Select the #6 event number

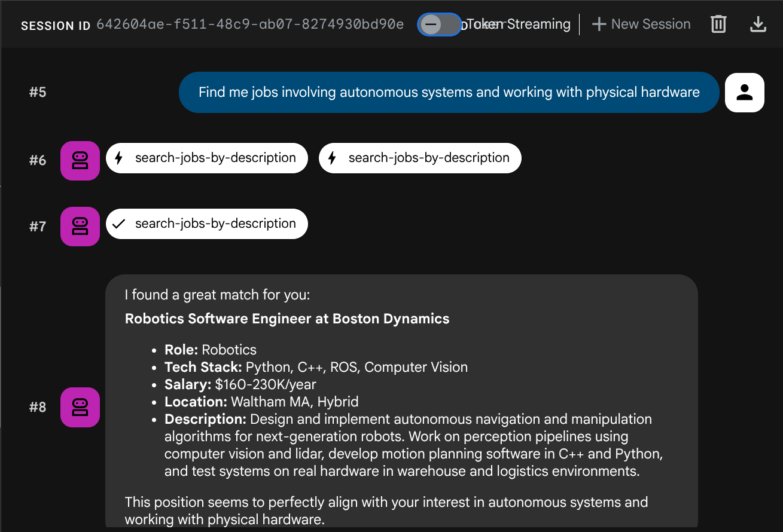[38, 160]
